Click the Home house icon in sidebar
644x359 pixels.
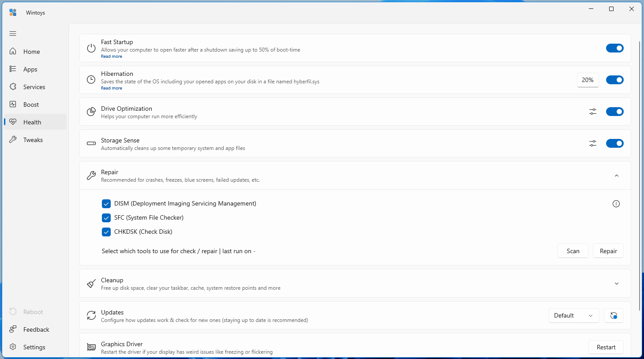coord(13,52)
